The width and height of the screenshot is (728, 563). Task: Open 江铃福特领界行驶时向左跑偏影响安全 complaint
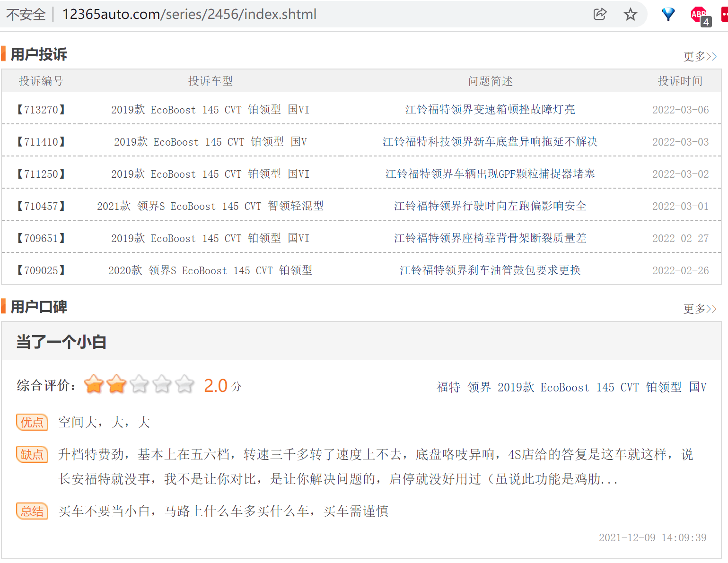coord(491,206)
